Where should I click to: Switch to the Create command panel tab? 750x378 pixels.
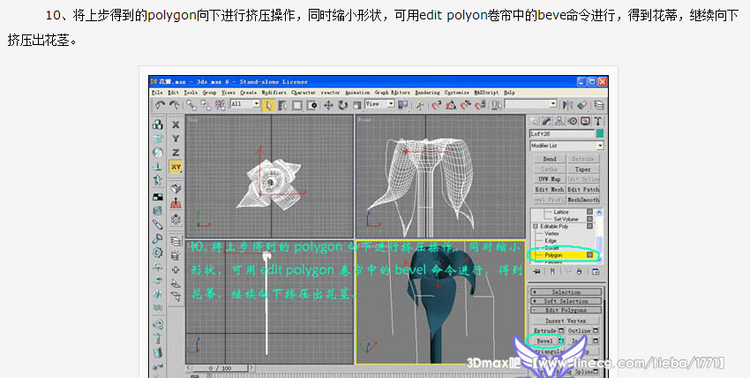534,121
